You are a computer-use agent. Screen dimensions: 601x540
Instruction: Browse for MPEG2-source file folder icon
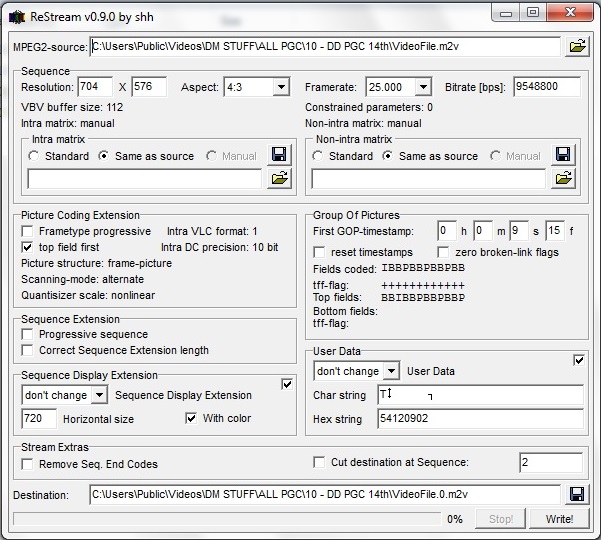point(577,46)
